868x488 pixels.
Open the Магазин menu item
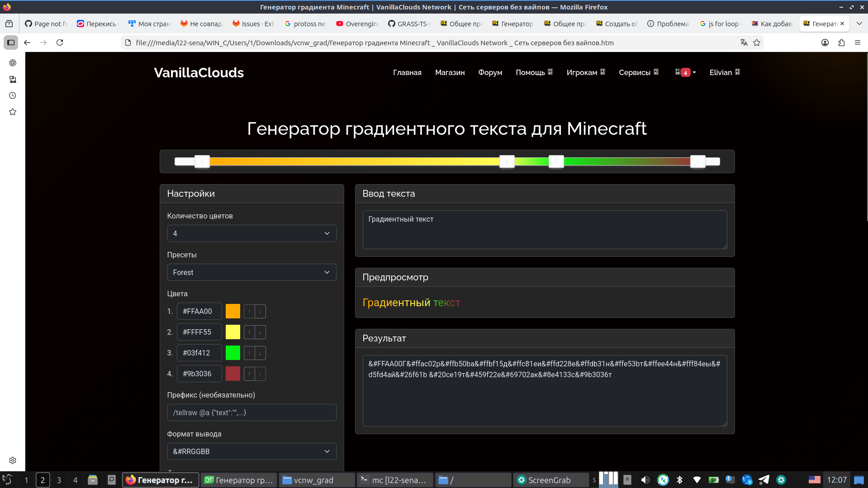tap(450, 72)
